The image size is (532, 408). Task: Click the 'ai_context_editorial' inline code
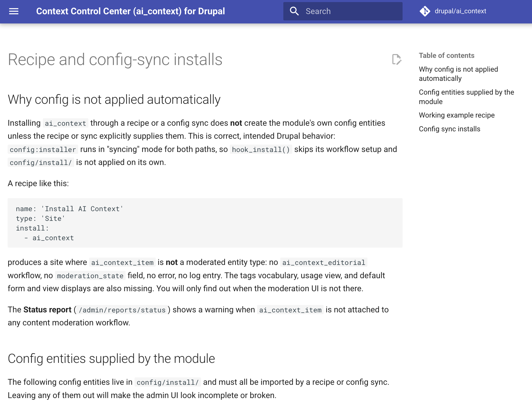point(324,262)
